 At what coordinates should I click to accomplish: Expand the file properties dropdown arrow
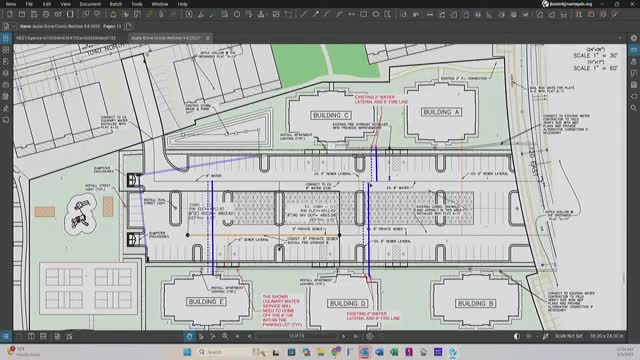(13, 26)
